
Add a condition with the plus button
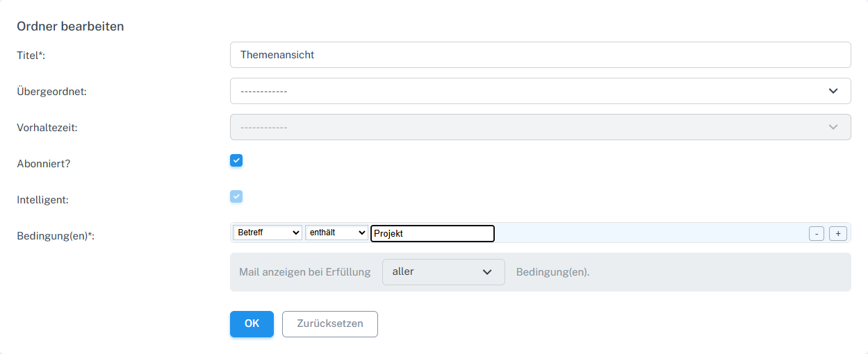tap(838, 234)
